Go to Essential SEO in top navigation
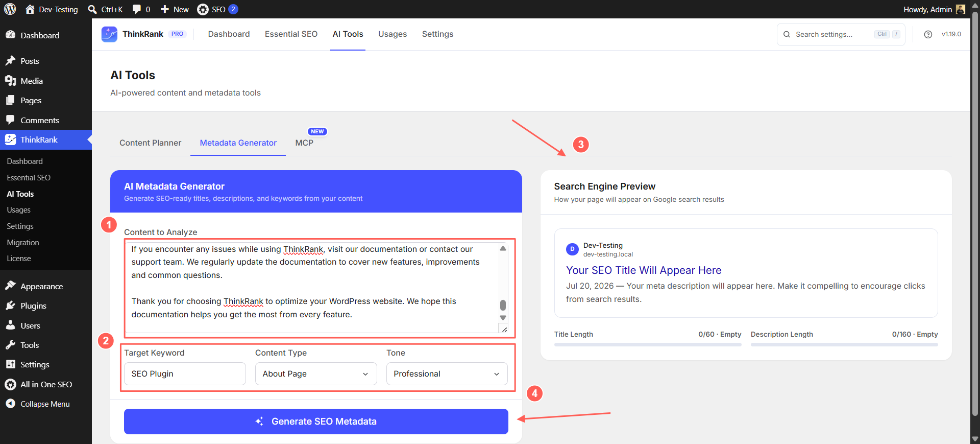 (291, 34)
